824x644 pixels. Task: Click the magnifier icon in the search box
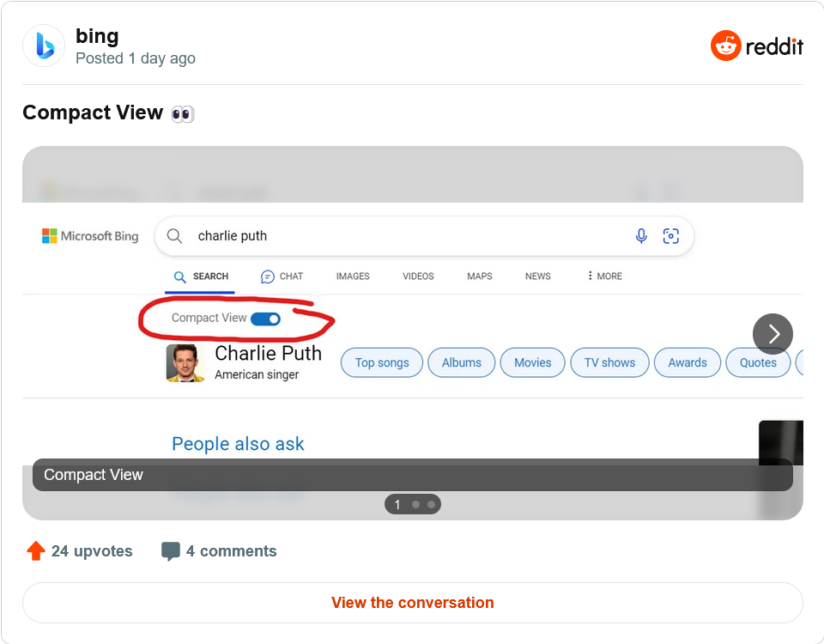pyautogui.click(x=174, y=236)
